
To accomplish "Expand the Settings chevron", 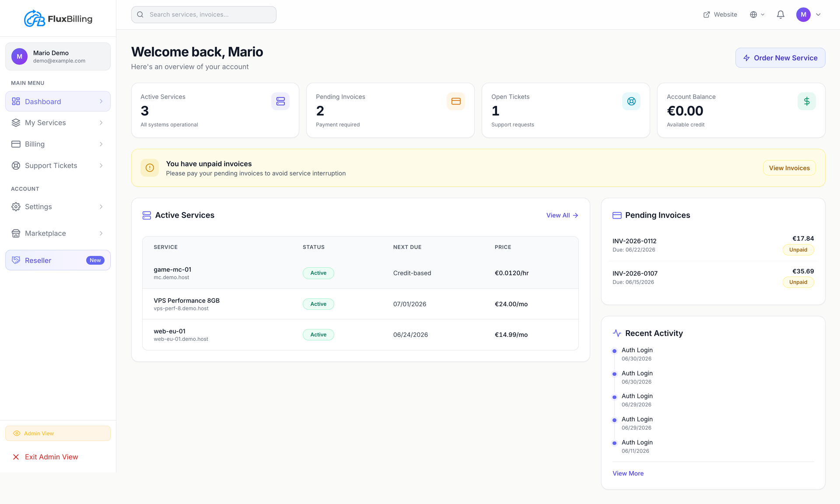I will (101, 206).
